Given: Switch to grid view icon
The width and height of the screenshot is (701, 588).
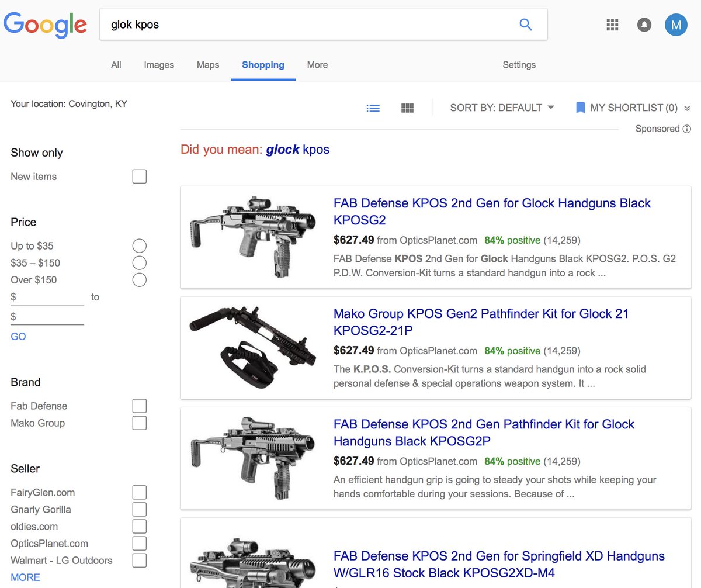Looking at the screenshot, I should click(408, 108).
